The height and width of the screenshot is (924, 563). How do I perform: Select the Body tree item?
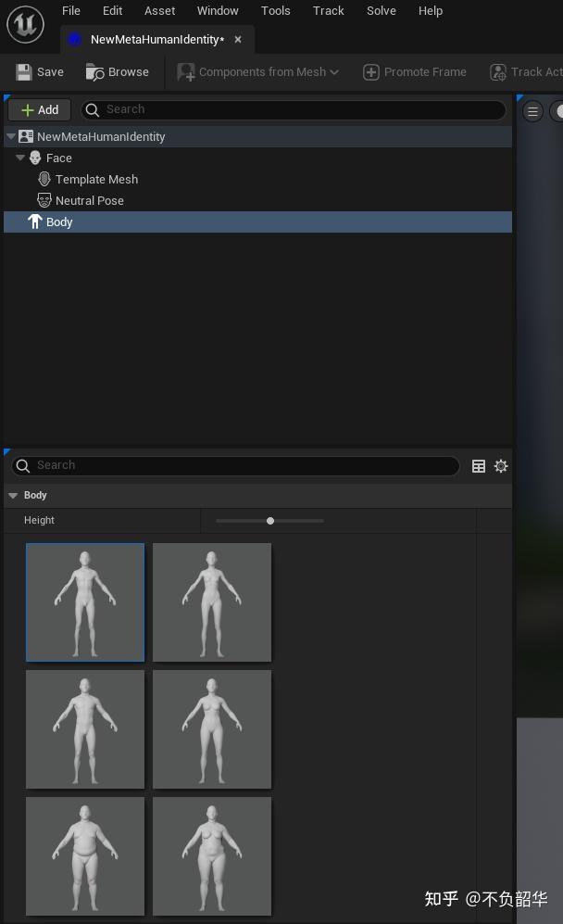[x=258, y=222]
